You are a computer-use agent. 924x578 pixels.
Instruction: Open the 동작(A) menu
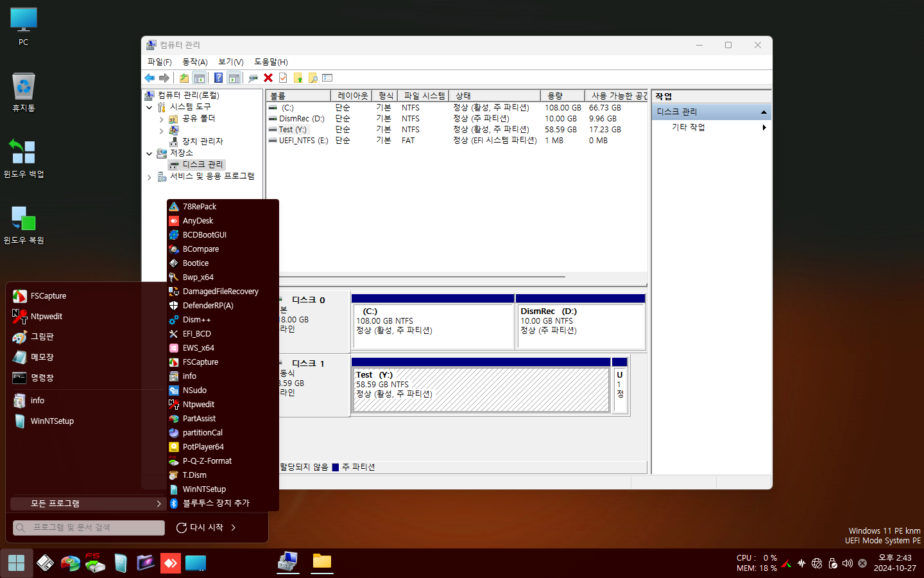pos(194,62)
